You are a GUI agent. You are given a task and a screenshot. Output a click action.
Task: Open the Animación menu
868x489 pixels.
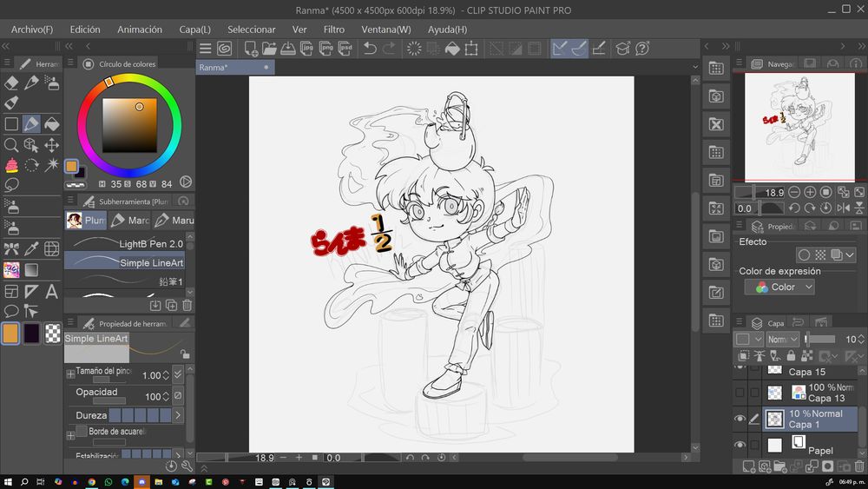[x=140, y=30]
